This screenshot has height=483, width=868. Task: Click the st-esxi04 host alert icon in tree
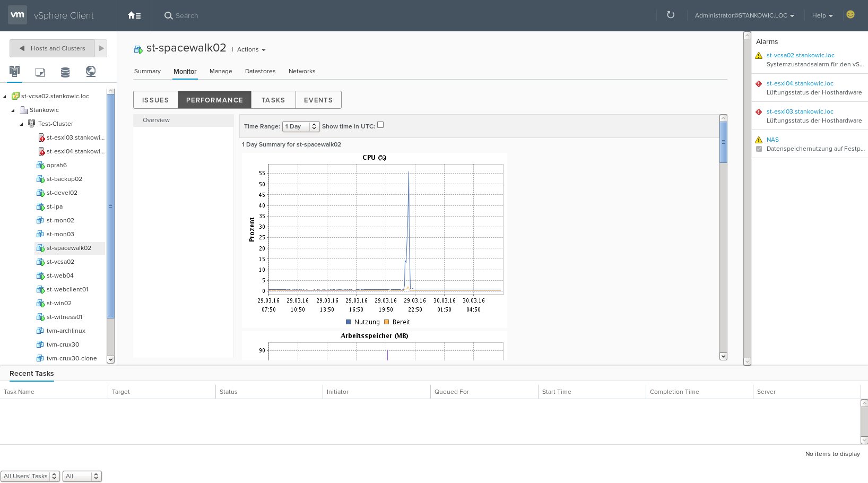pyautogui.click(x=41, y=151)
